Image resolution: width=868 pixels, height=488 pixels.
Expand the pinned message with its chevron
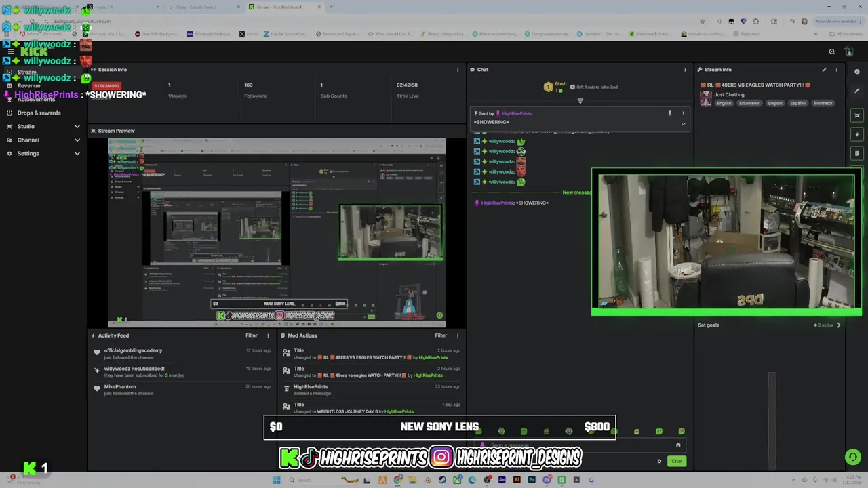coord(683,124)
